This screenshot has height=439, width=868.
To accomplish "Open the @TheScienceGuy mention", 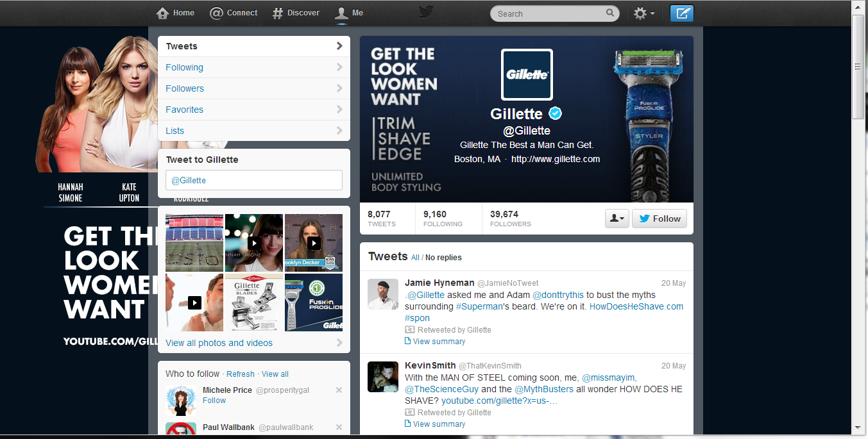I will click(441, 389).
